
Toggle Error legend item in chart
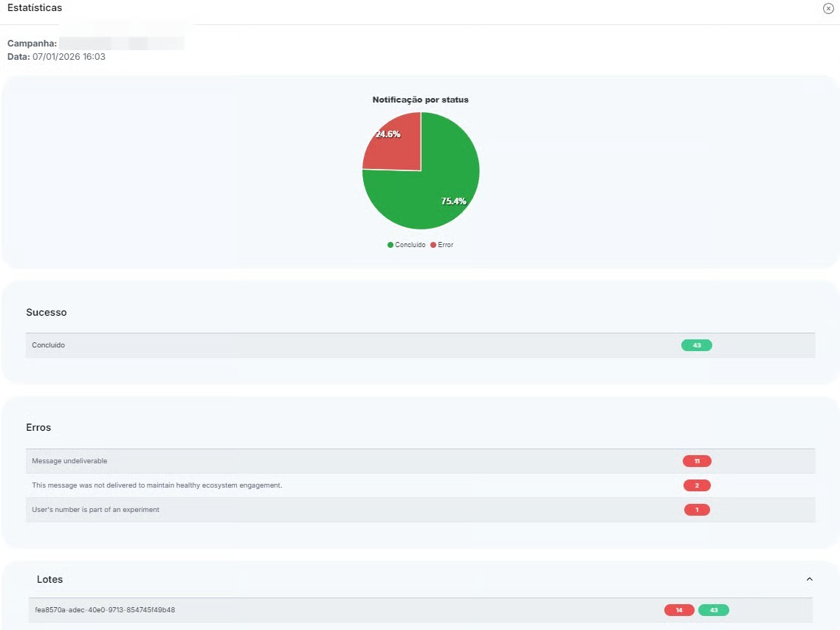click(x=442, y=245)
